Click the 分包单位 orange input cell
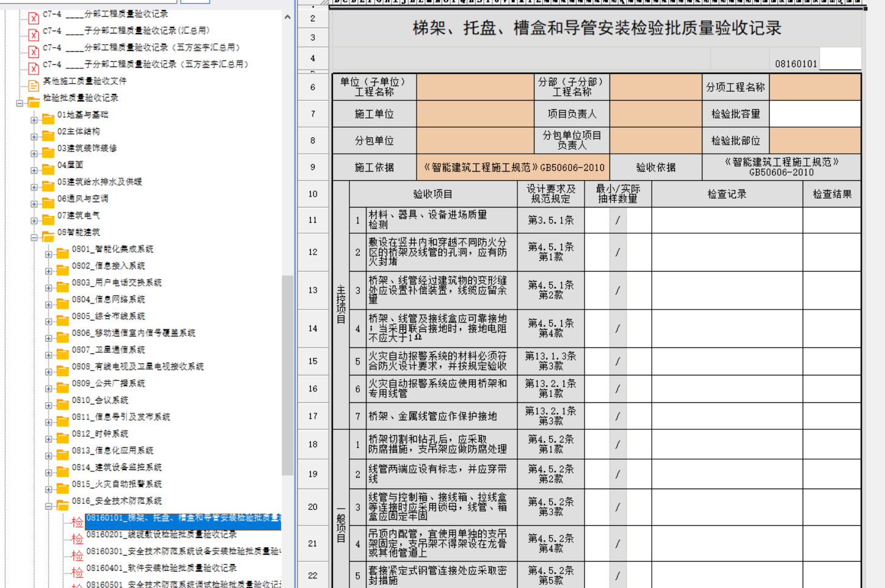This screenshot has height=588, width=885. coord(475,140)
